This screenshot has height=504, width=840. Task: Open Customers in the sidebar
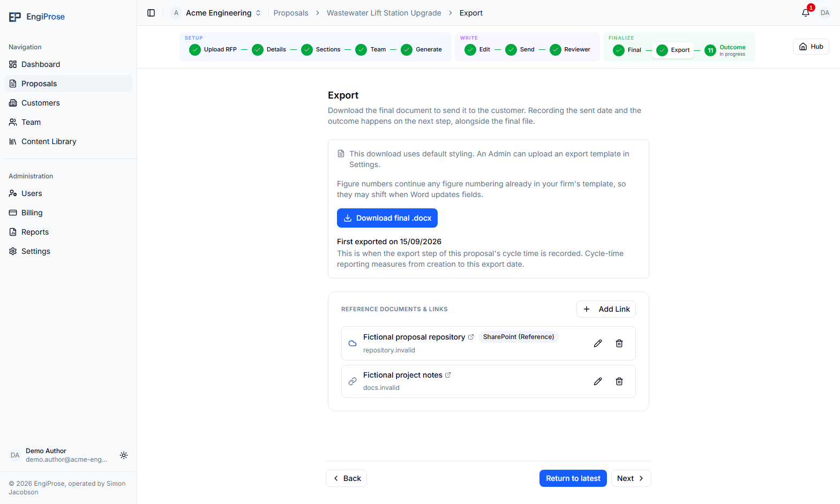68,103
